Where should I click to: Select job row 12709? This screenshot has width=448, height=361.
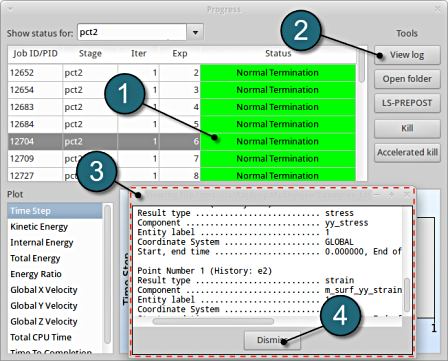pos(182,159)
